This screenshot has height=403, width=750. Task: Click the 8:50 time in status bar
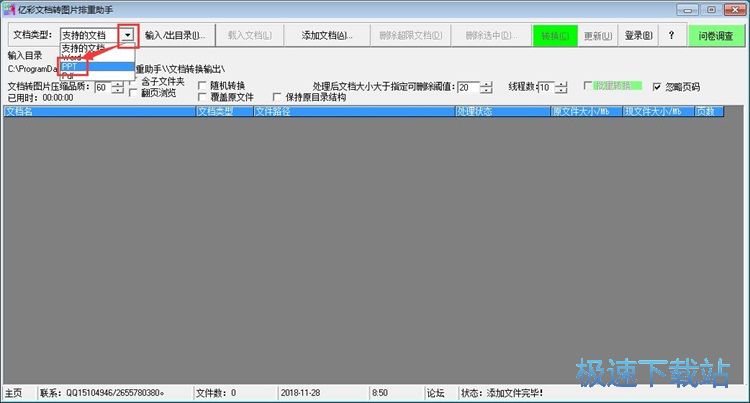tap(380, 393)
